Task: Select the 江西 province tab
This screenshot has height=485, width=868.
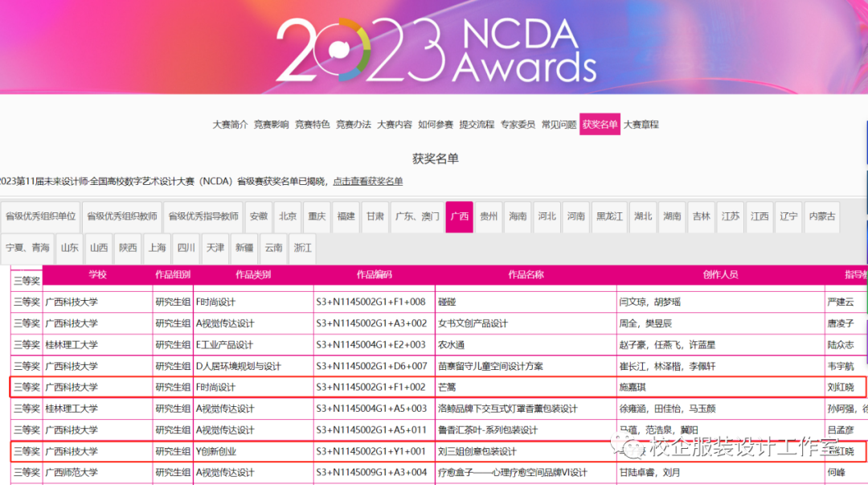Action: tap(759, 216)
